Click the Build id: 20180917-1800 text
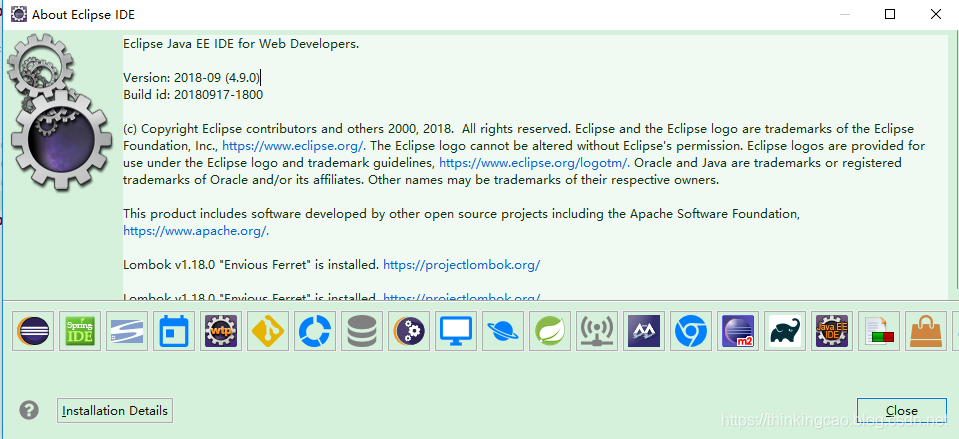Screen dimensions: 959x439 193,95
